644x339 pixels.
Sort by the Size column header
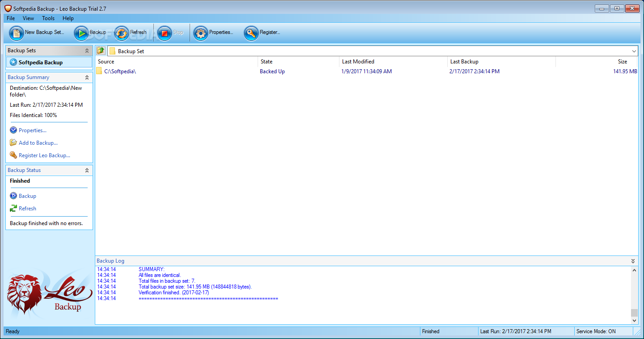[x=597, y=62]
